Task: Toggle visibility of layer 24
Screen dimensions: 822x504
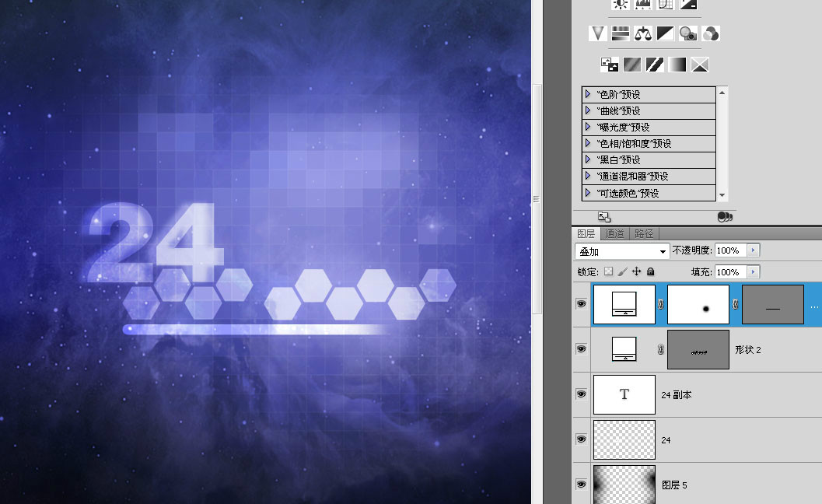Action: [581, 439]
